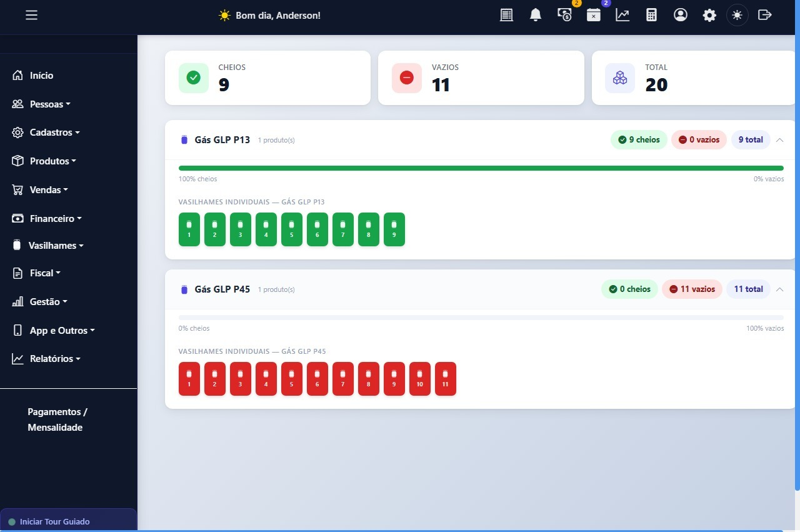The height and width of the screenshot is (532, 800).
Task: Click the 100% cheios progress bar for P13
Action: 481,168
